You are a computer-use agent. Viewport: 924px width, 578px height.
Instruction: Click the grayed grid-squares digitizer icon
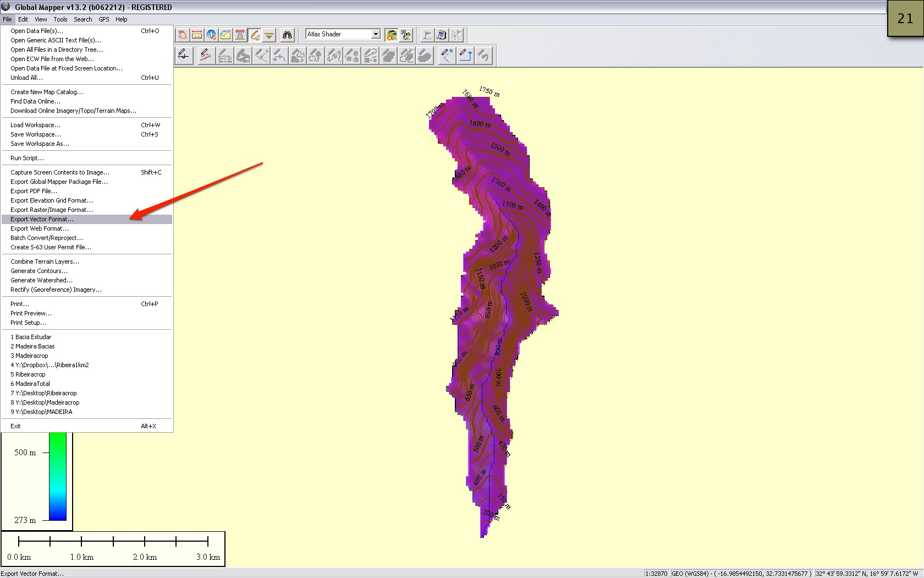tap(352, 56)
